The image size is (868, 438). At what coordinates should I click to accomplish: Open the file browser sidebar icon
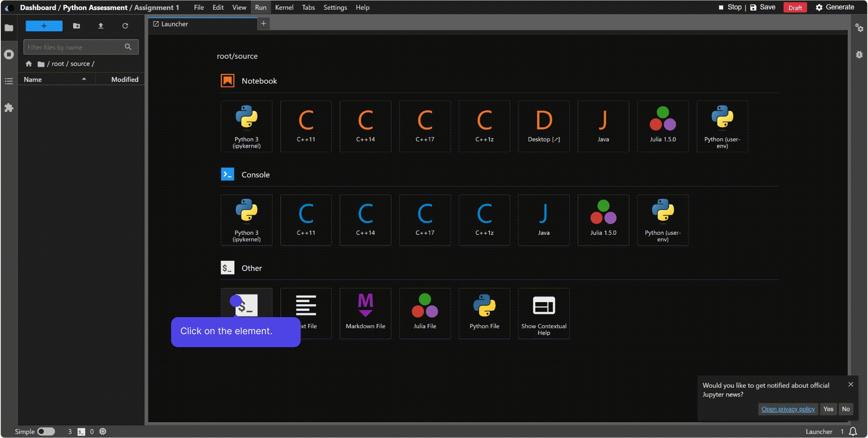tap(9, 28)
